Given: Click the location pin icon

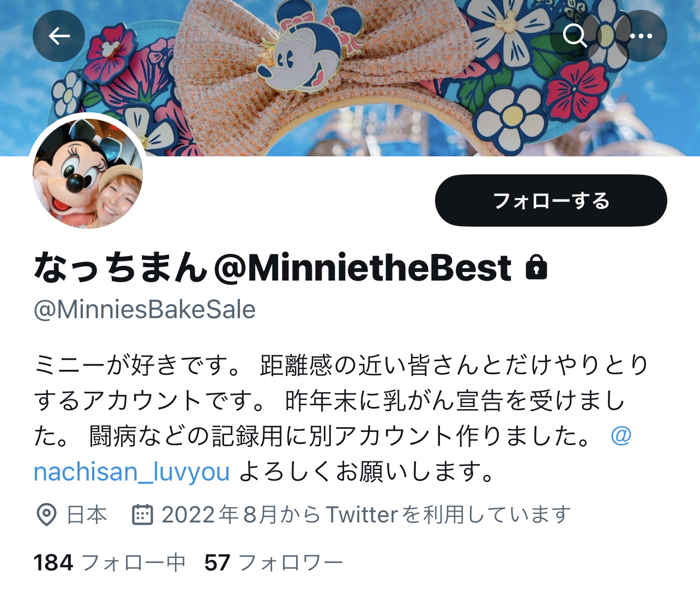Looking at the screenshot, I should point(46,515).
